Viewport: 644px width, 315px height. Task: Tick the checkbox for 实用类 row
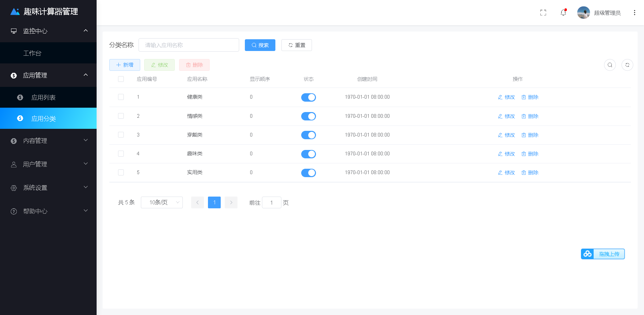[x=121, y=172]
